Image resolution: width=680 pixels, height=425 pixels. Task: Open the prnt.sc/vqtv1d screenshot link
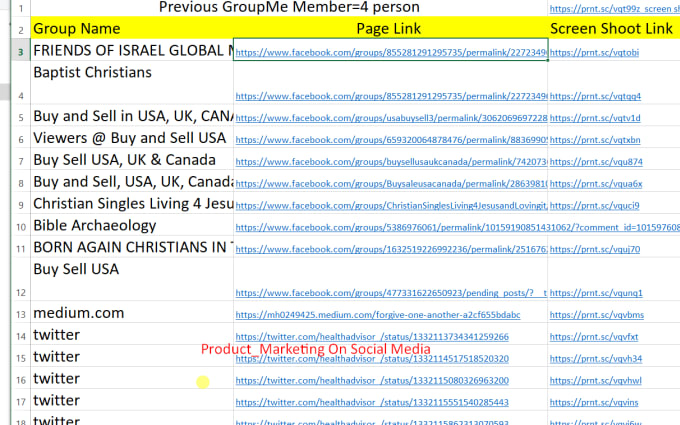pos(595,118)
